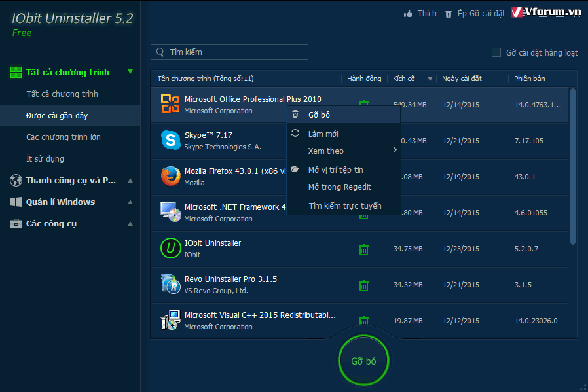Viewport: 588px width, 392px height.
Task: Click the Mozilla Firefox program icon
Action: 171,176
